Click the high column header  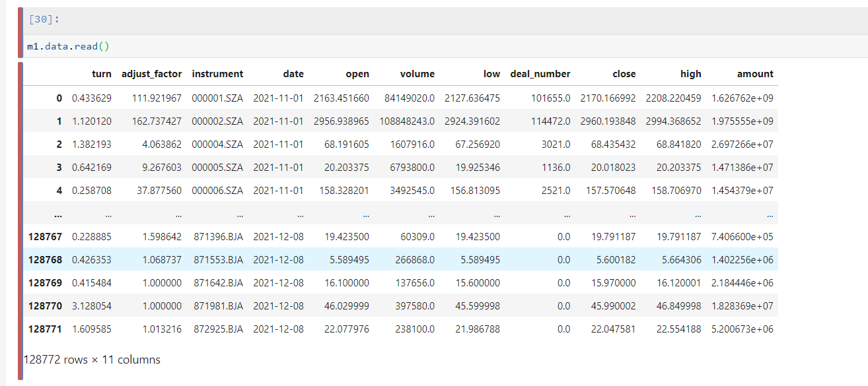(x=691, y=74)
